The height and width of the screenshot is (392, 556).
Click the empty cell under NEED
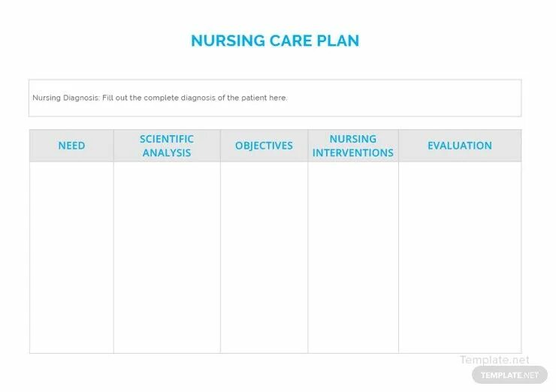point(71,258)
